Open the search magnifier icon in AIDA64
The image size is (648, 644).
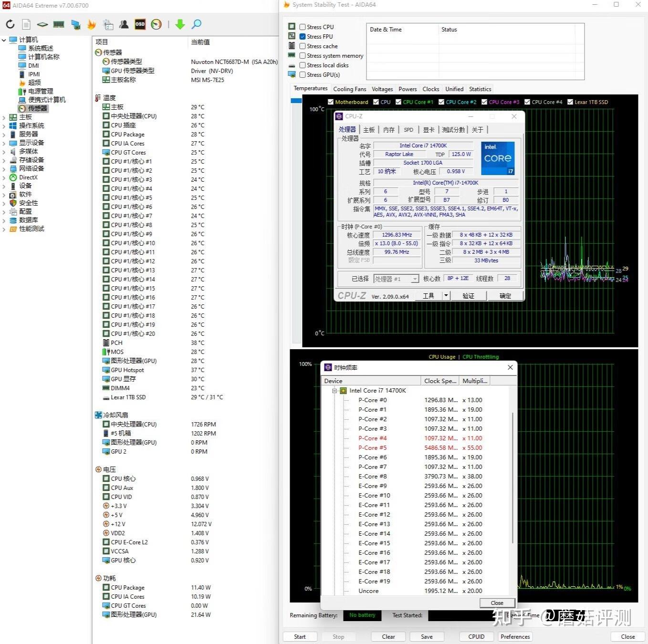tap(196, 24)
